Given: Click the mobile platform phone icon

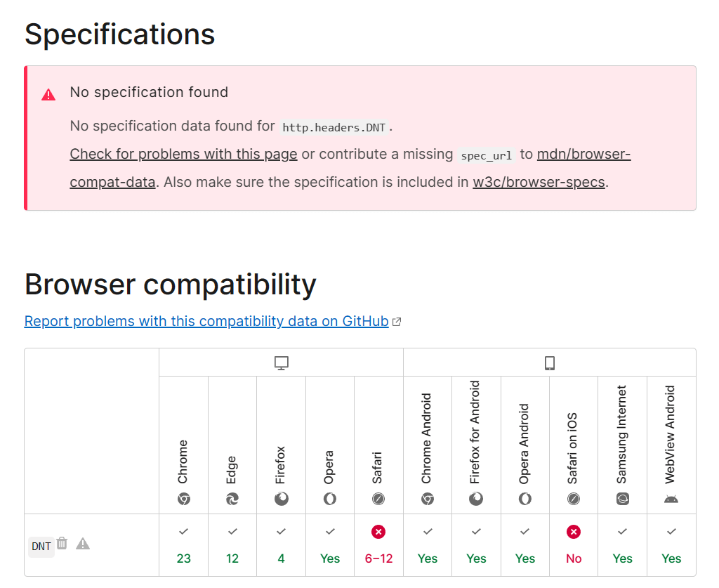Looking at the screenshot, I should 549,362.
